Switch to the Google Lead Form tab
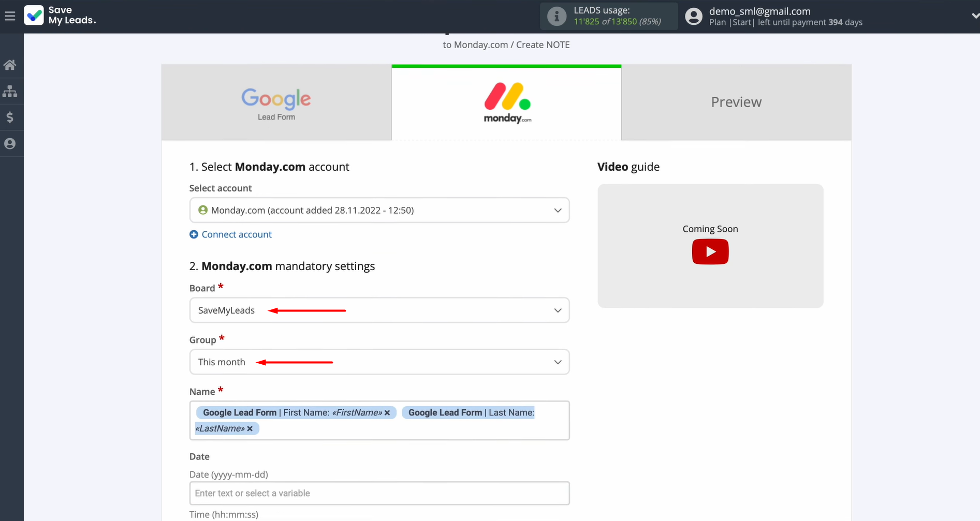Image resolution: width=980 pixels, height=521 pixels. (x=276, y=102)
